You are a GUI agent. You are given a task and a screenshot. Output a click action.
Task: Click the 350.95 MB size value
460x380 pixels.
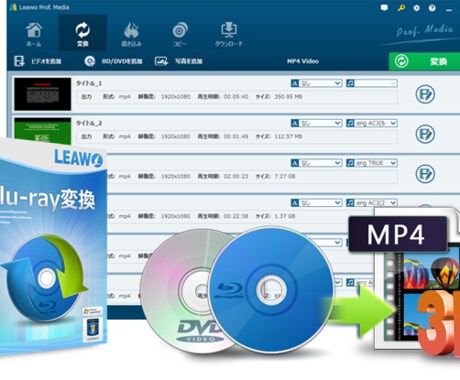[x=288, y=97]
